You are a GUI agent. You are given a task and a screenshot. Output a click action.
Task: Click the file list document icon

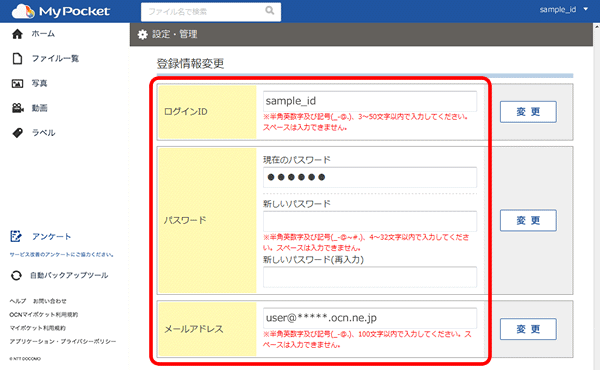click(x=17, y=59)
